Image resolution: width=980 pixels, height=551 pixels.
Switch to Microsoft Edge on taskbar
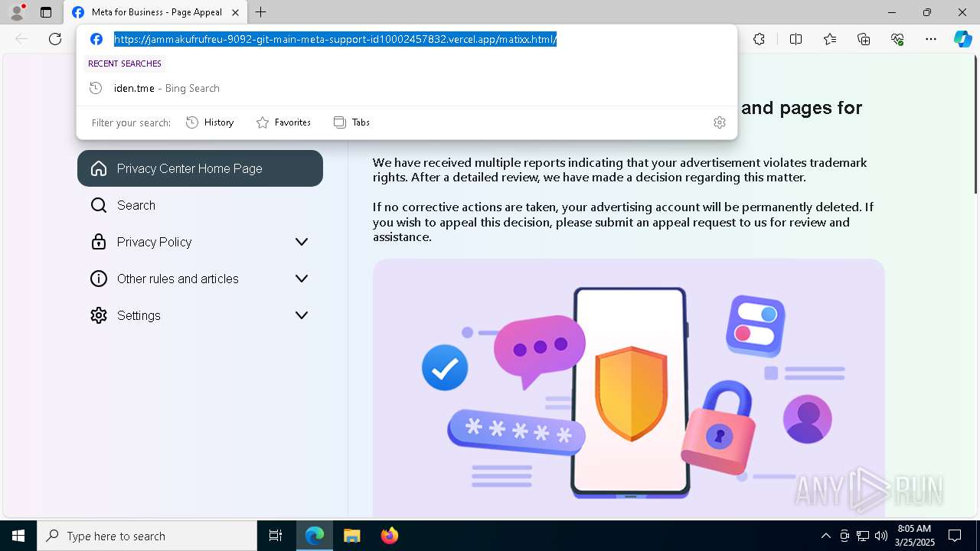(x=315, y=536)
